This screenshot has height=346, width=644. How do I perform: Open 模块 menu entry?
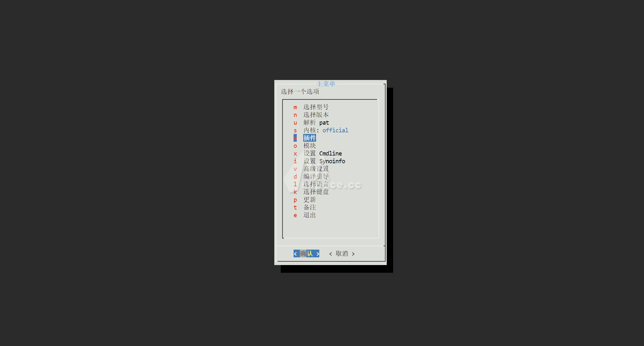(309, 146)
